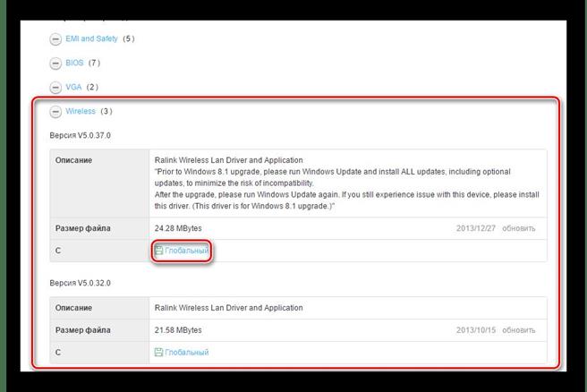Click the (5) count beside EMI and Safety
587x392 pixels.
point(129,38)
